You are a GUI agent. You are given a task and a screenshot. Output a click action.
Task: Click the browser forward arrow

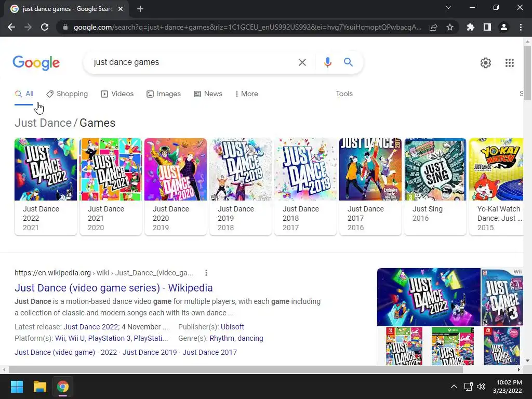pos(28,27)
